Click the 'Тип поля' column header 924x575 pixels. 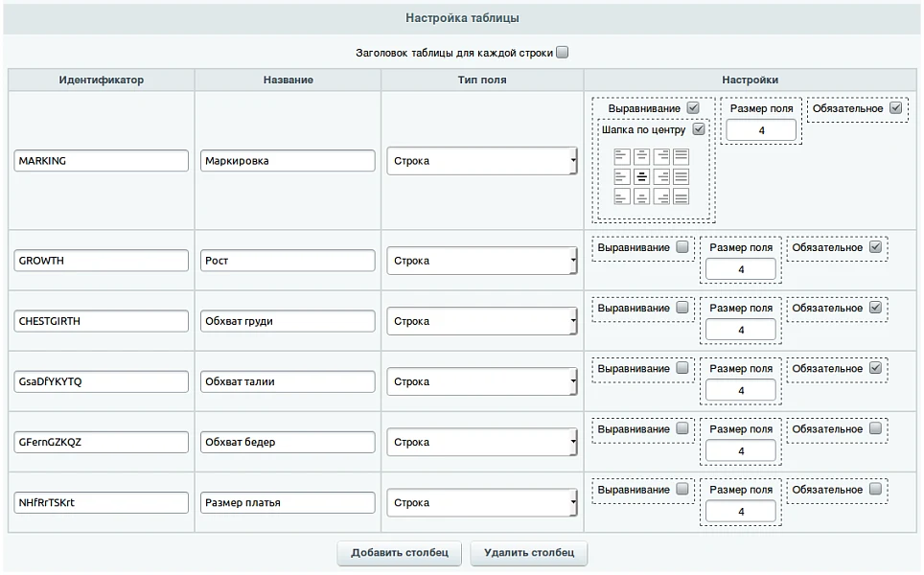[482, 80]
